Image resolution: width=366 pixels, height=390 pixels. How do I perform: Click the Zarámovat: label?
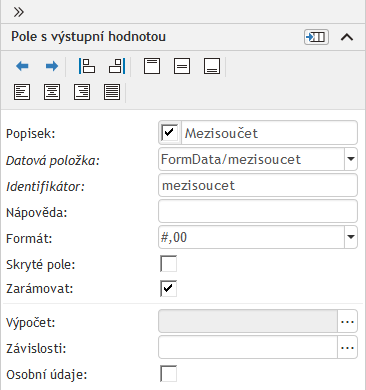click(40, 288)
